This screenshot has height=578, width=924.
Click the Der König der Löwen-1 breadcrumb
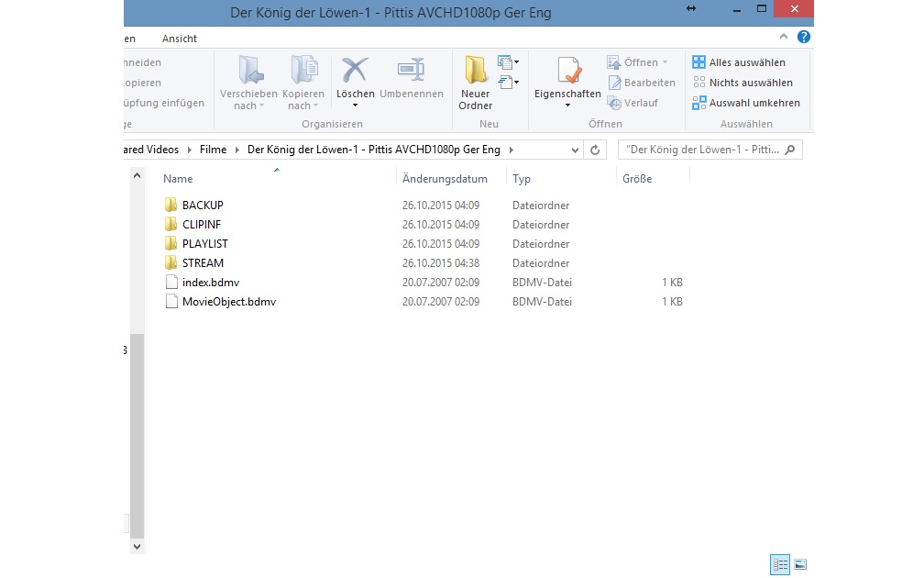(x=374, y=150)
